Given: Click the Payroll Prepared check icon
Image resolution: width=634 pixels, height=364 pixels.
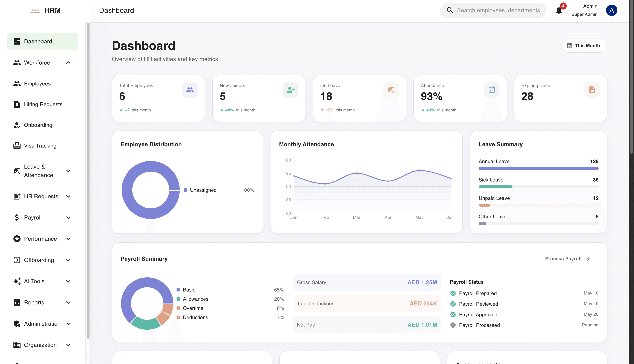Looking at the screenshot, I should click(453, 293).
